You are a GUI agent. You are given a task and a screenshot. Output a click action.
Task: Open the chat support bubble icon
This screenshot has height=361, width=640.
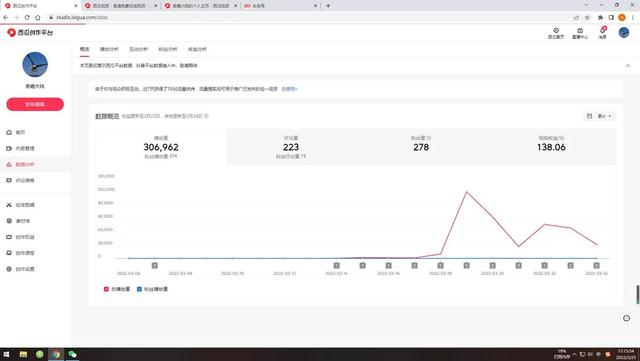coord(627,318)
